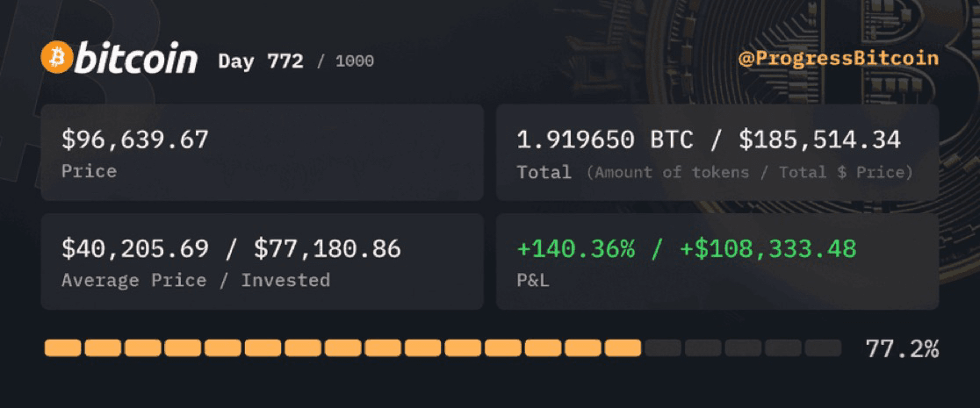Click the $77,180.86 invested amount
This screenshot has height=408, width=980.
327,248
